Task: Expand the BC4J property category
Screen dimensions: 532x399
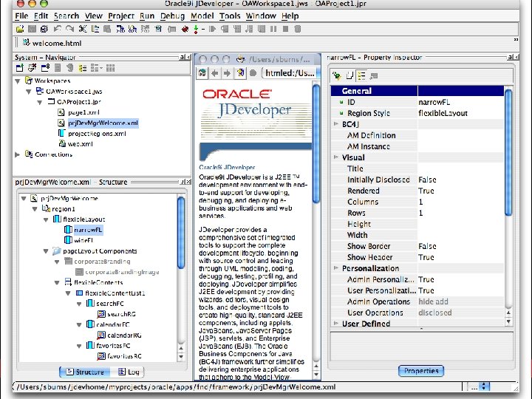Action: pos(336,124)
